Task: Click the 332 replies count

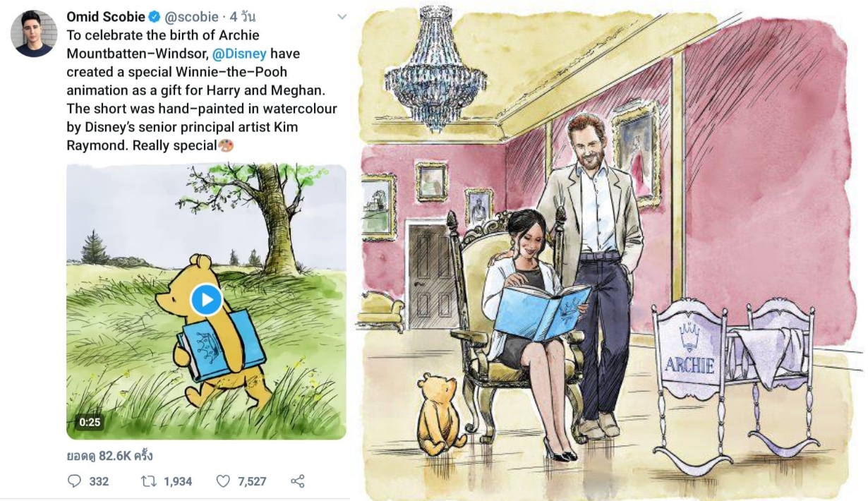Action: pos(99,481)
